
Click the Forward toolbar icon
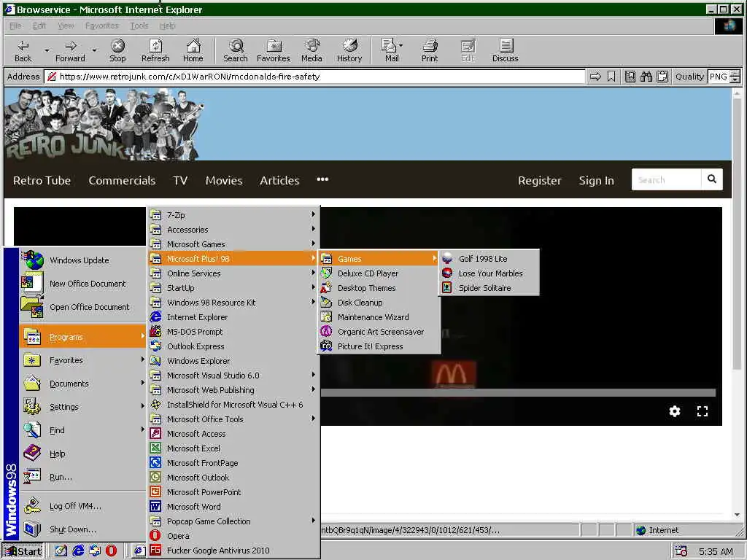click(70, 50)
